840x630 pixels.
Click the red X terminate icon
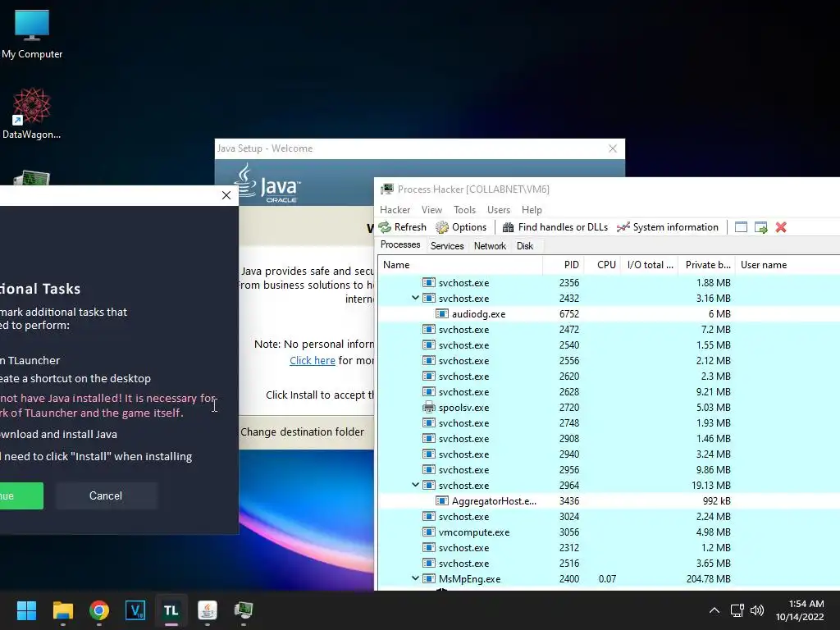781,227
